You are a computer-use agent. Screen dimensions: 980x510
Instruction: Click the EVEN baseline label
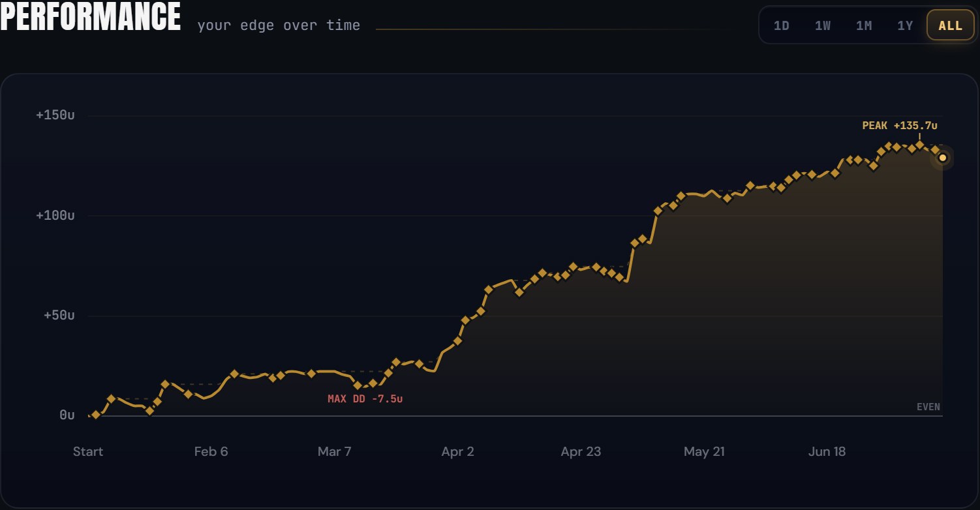coord(928,407)
